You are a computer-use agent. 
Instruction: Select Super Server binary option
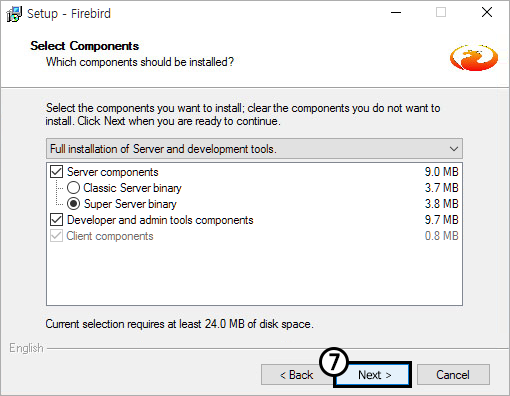coord(73,204)
